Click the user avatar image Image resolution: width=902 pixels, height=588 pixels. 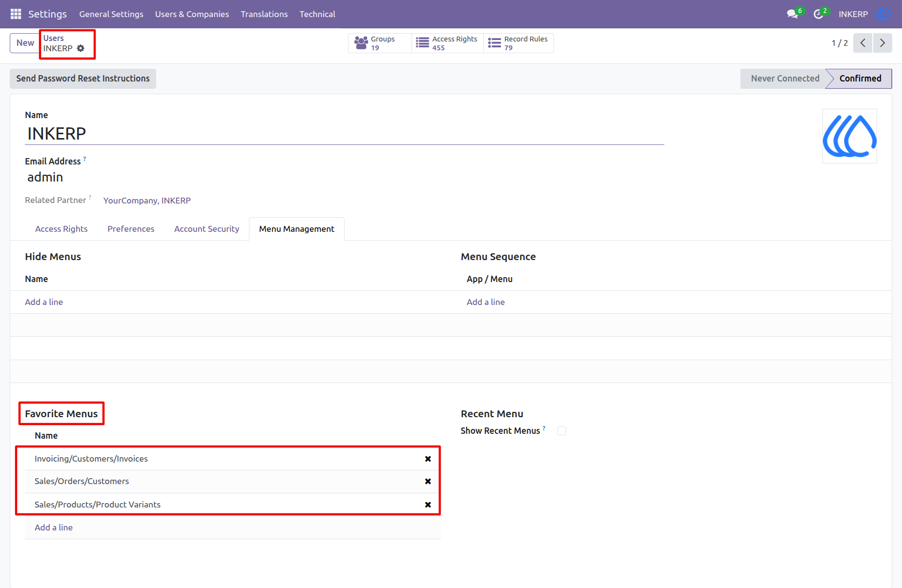(x=850, y=136)
